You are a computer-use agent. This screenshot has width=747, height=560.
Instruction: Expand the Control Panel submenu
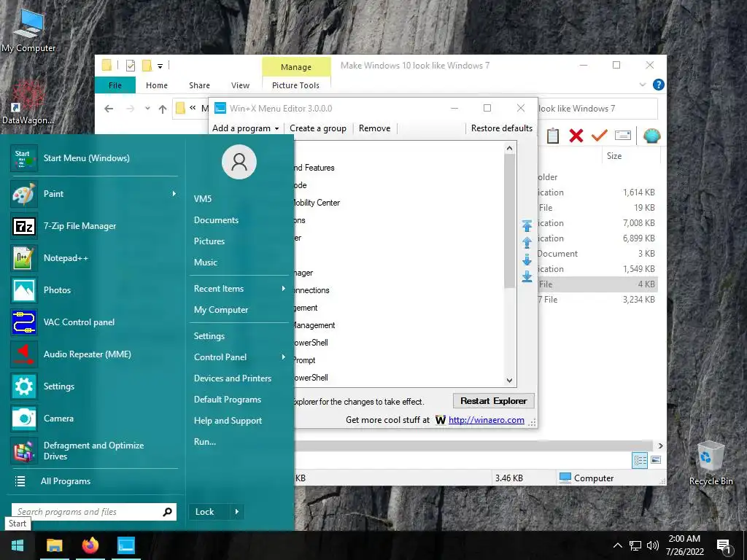[x=284, y=357]
